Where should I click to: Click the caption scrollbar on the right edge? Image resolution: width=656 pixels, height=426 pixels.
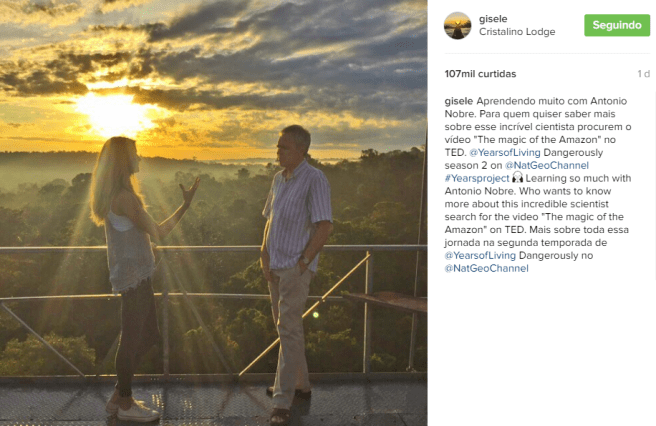click(x=654, y=186)
